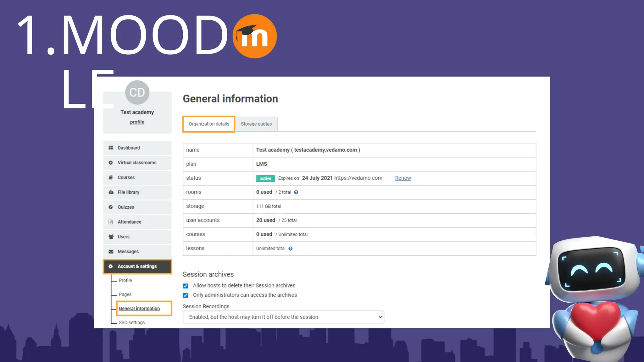Click the Quizzes question mark icon
This screenshot has width=644, height=362.
(111, 207)
